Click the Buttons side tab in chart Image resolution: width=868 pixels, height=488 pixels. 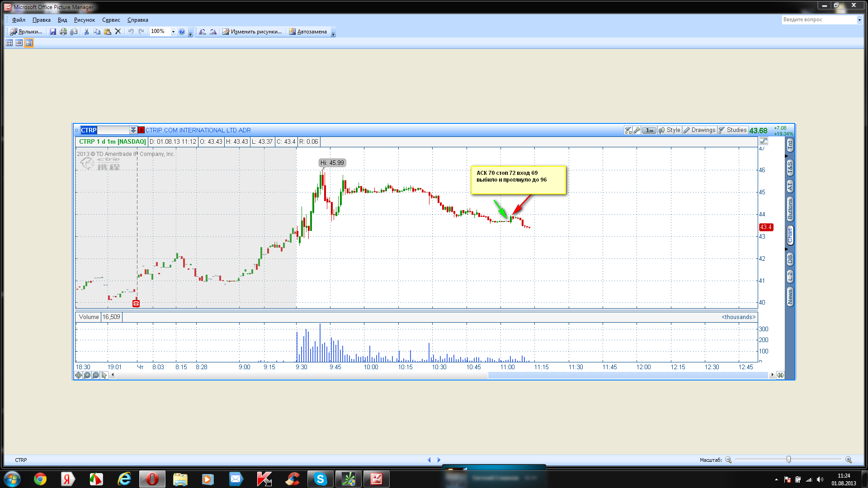[790, 209]
